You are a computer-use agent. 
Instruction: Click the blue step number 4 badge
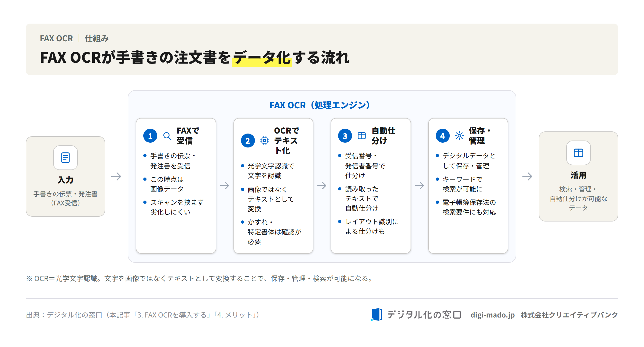pos(442,136)
